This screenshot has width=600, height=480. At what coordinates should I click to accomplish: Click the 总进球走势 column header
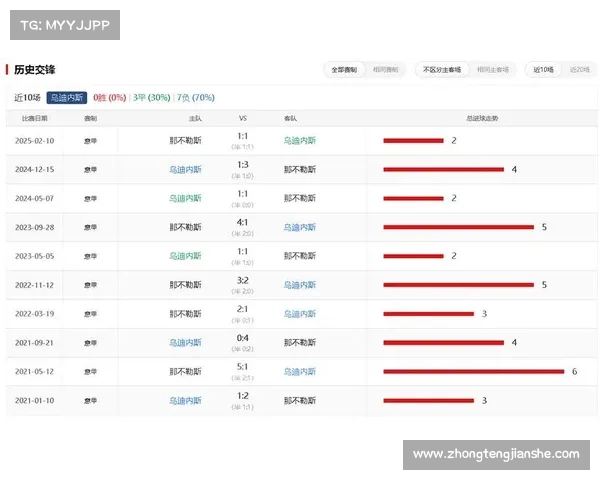click(x=481, y=119)
